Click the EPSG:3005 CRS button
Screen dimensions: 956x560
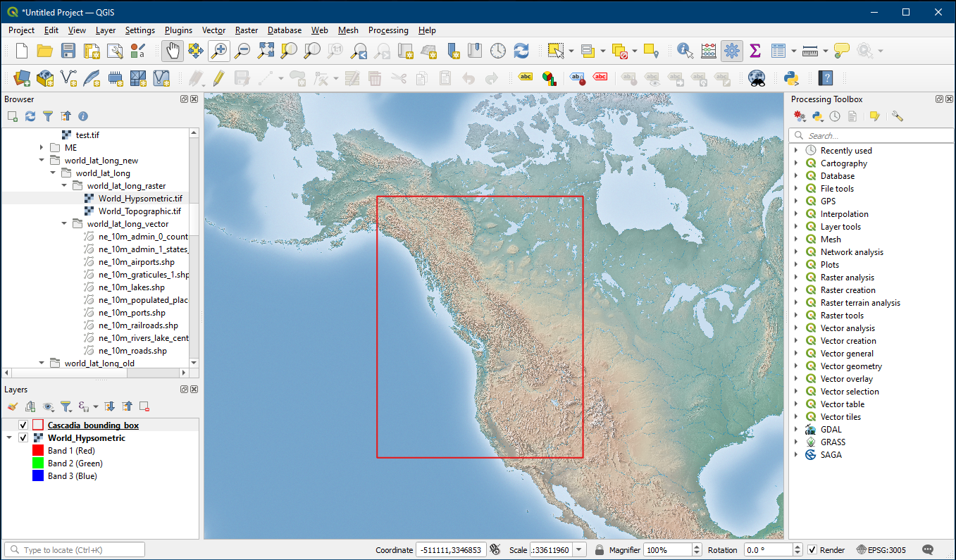click(881, 550)
